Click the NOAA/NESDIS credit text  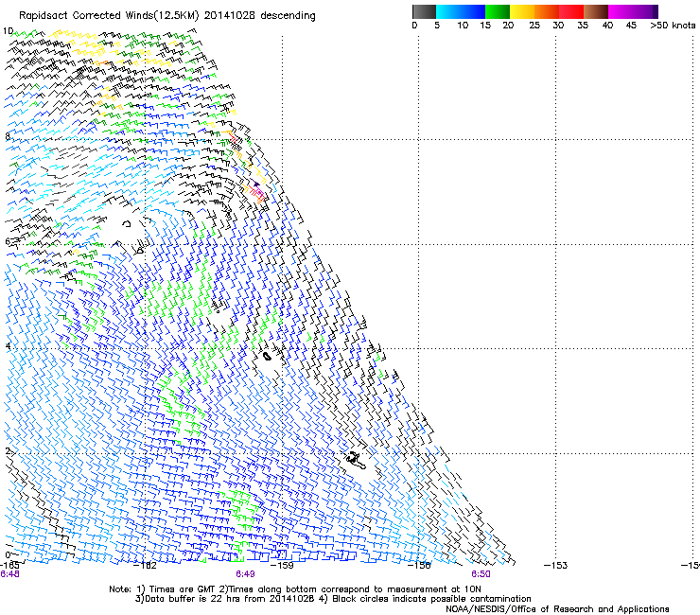tap(557, 608)
